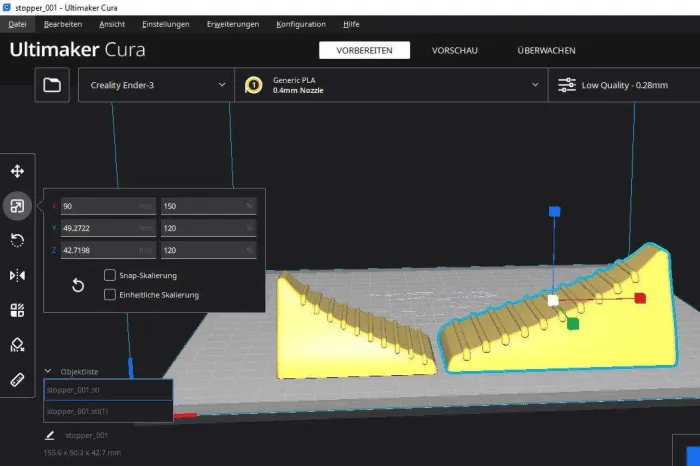Open the Bearbeiten menu

(63, 24)
